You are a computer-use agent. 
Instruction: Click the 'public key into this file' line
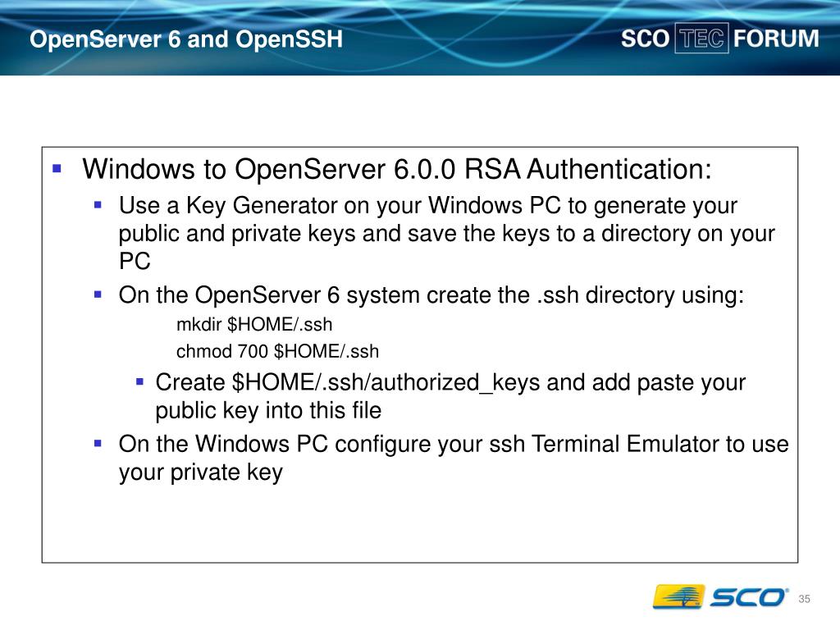click(x=268, y=411)
